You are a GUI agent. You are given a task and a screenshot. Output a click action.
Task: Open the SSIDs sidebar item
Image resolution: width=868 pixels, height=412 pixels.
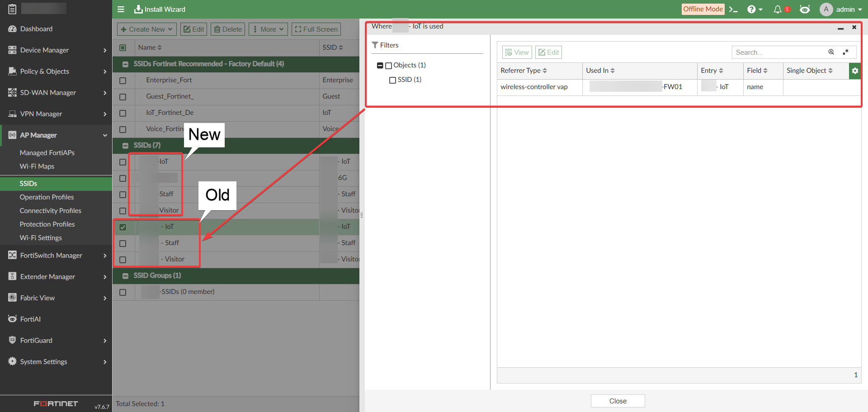pos(56,183)
